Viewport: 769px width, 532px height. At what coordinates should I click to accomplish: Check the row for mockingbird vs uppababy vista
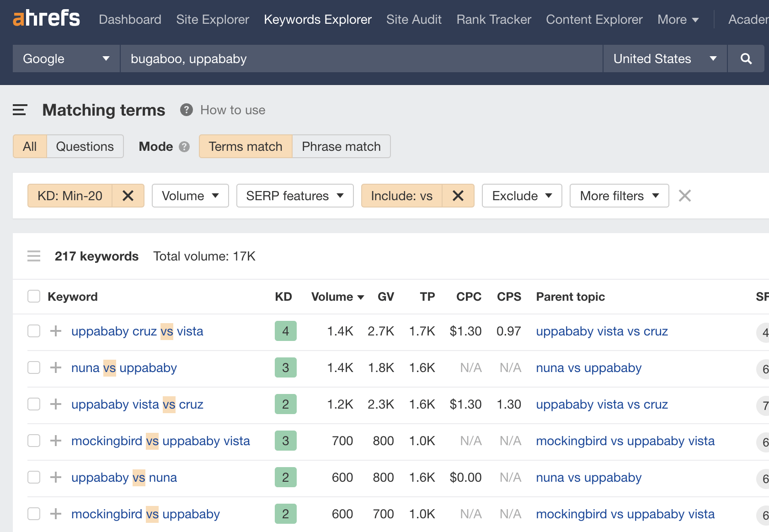pos(33,441)
